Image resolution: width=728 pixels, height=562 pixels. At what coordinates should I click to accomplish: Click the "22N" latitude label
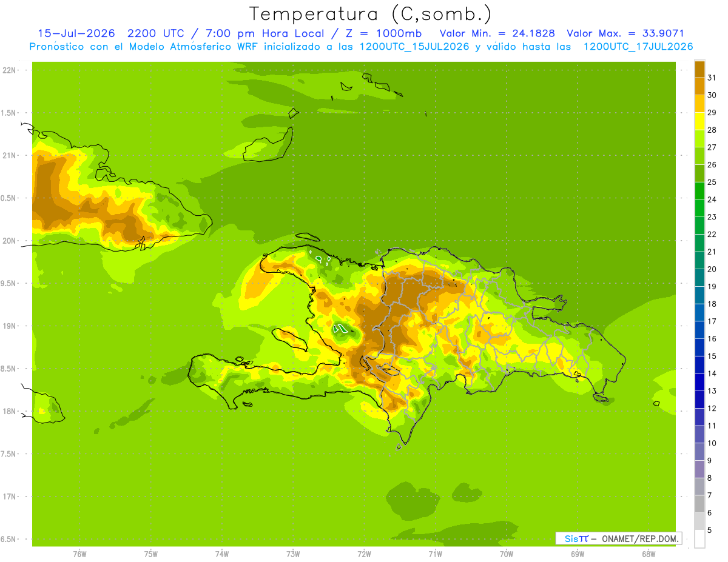coord(9,70)
